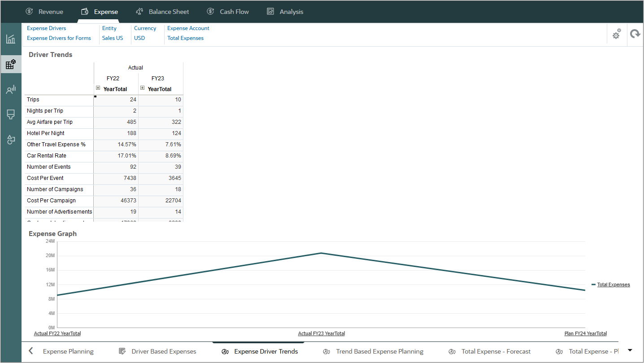Collapse the tab list with the left chevron
The width and height of the screenshot is (644, 363).
click(30, 351)
